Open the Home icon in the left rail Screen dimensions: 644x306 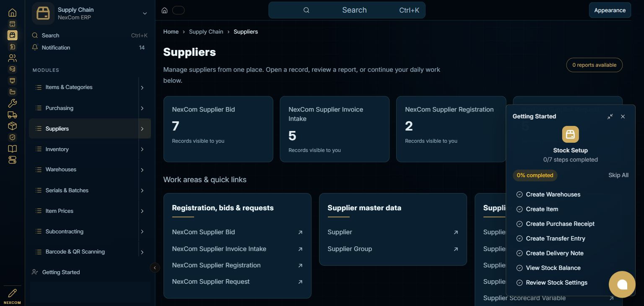[12, 13]
